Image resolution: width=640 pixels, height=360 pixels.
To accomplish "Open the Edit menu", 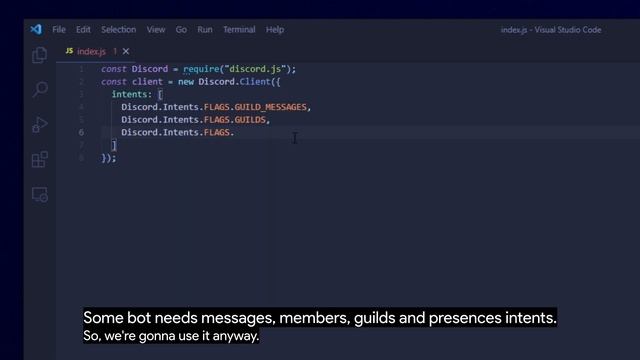I will pyautogui.click(x=83, y=29).
